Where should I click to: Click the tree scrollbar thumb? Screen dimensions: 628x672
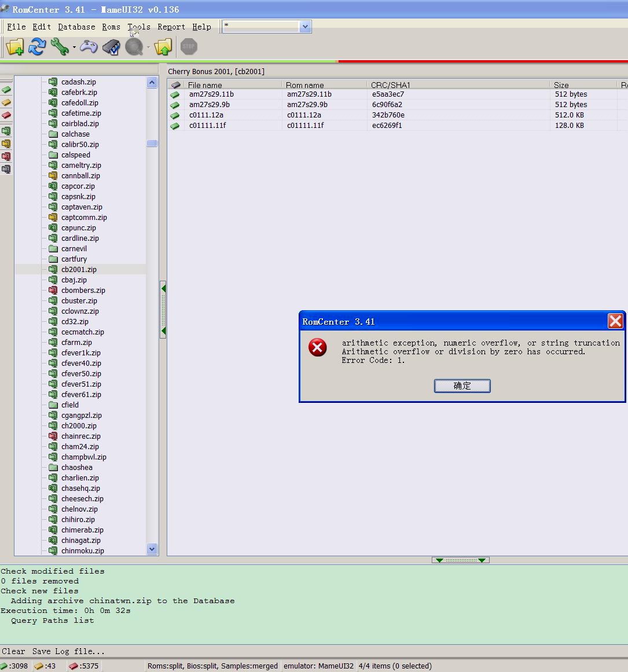pos(152,143)
